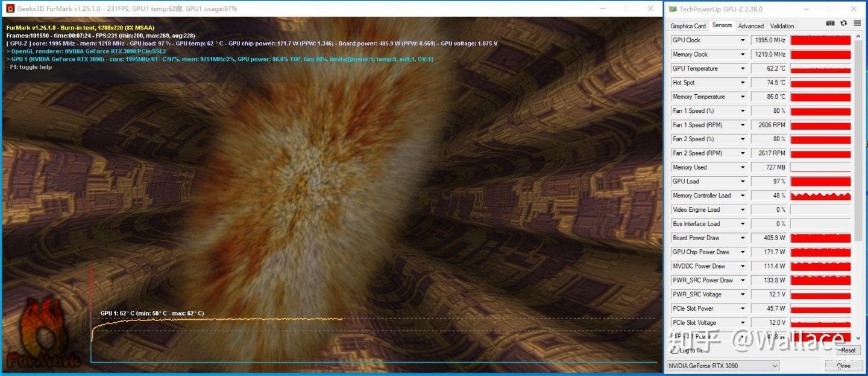Click the sensor list scrollbar down arrow

pyautogui.click(x=858, y=339)
